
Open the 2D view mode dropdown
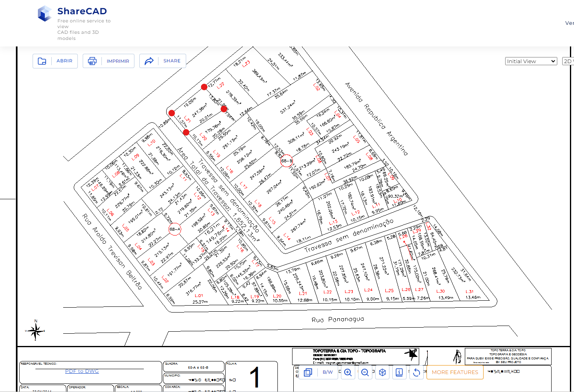(568, 61)
